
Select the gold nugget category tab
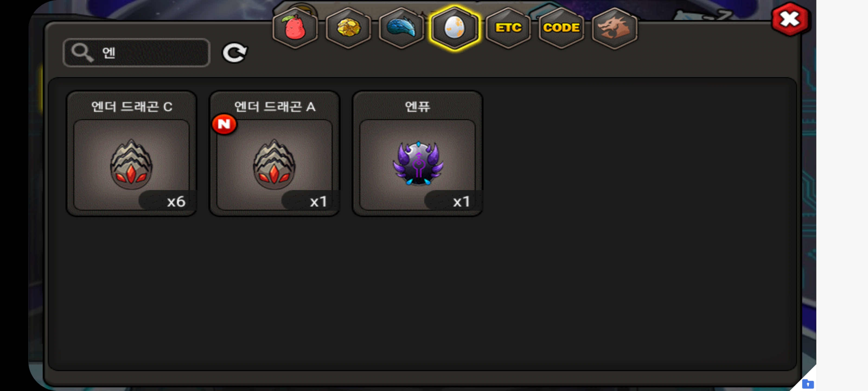pos(348,28)
